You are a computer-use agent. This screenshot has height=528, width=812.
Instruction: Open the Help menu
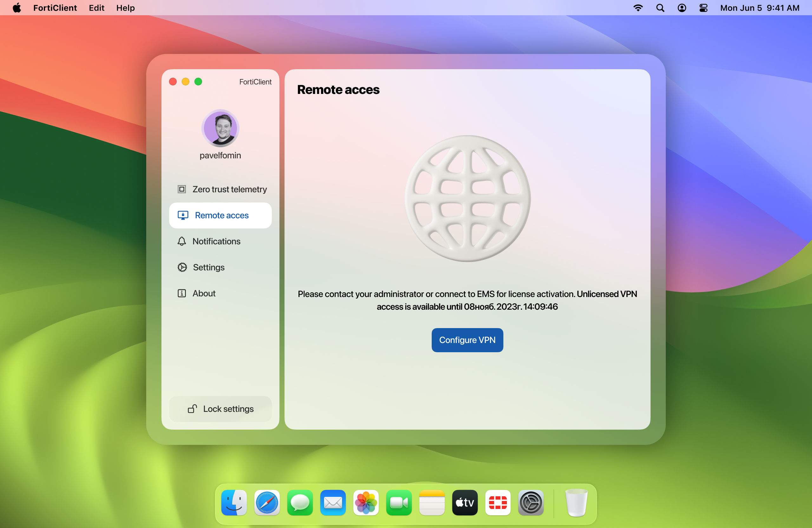[125, 8]
